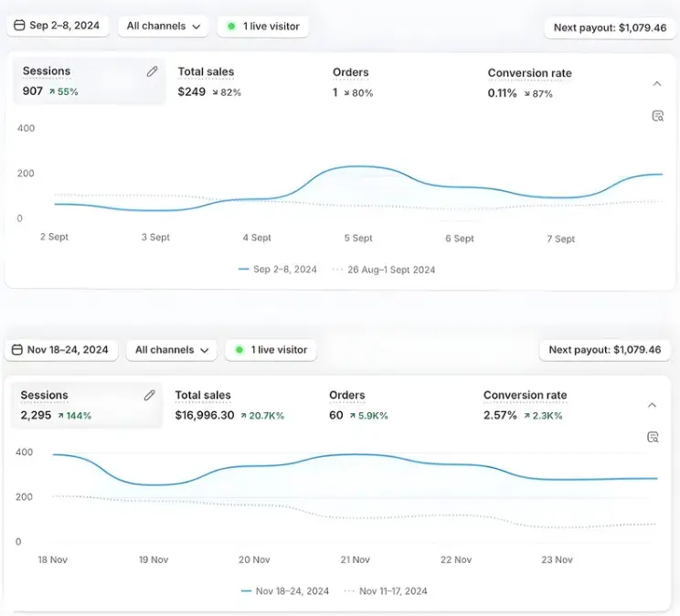Open the lower All channels dropdown
Image resolution: width=680 pixels, height=616 pixels.
click(x=172, y=349)
